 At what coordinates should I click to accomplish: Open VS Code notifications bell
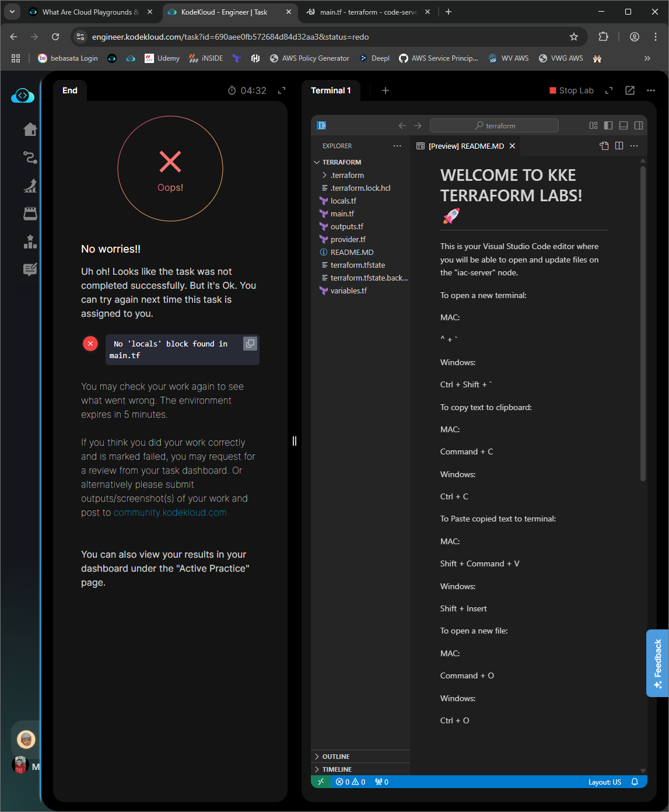pyautogui.click(x=635, y=782)
